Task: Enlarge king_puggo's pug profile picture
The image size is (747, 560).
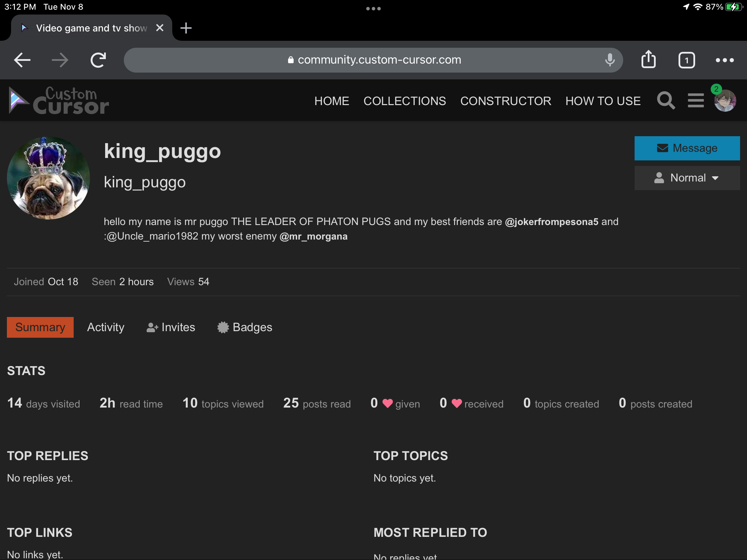Action: (x=48, y=178)
